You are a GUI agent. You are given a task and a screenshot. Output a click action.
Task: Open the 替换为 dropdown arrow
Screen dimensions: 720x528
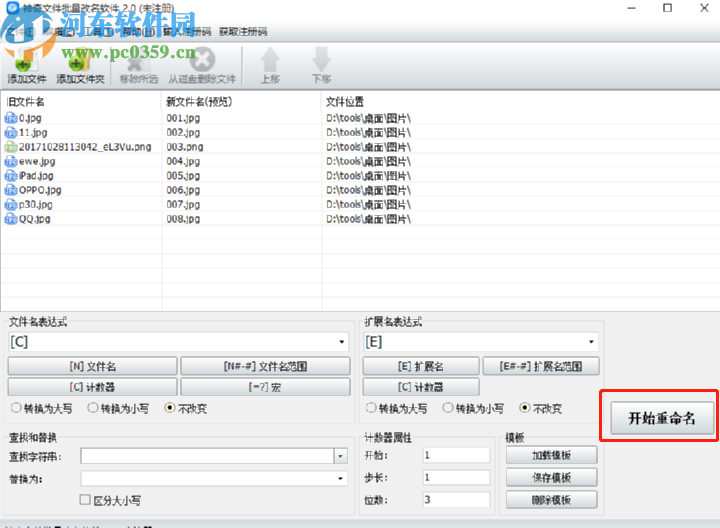340,478
